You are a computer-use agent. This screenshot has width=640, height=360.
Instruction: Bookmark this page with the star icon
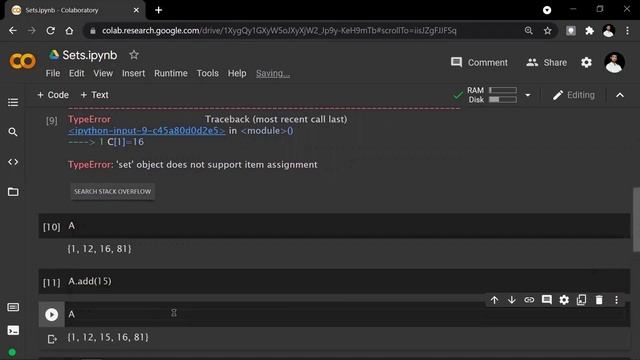(x=547, y=31)
